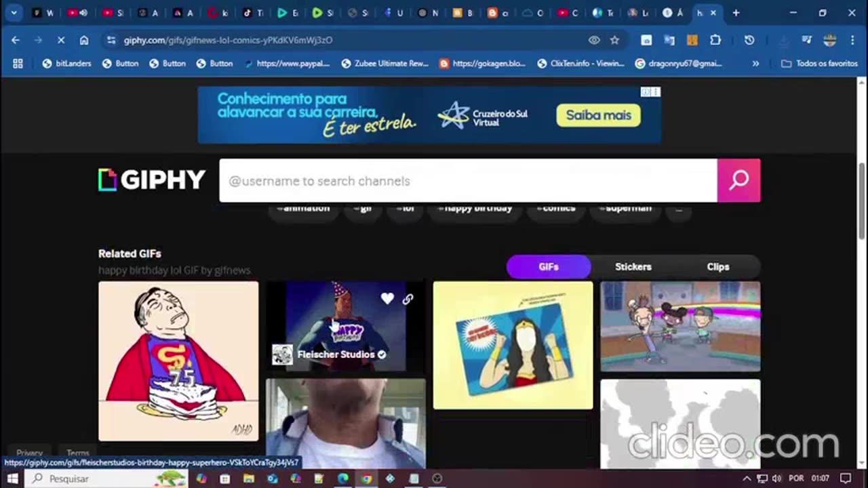
Task: Copy link of Fleischer Studios GIF
Action: pyautogui.click(x=408, y=299)
